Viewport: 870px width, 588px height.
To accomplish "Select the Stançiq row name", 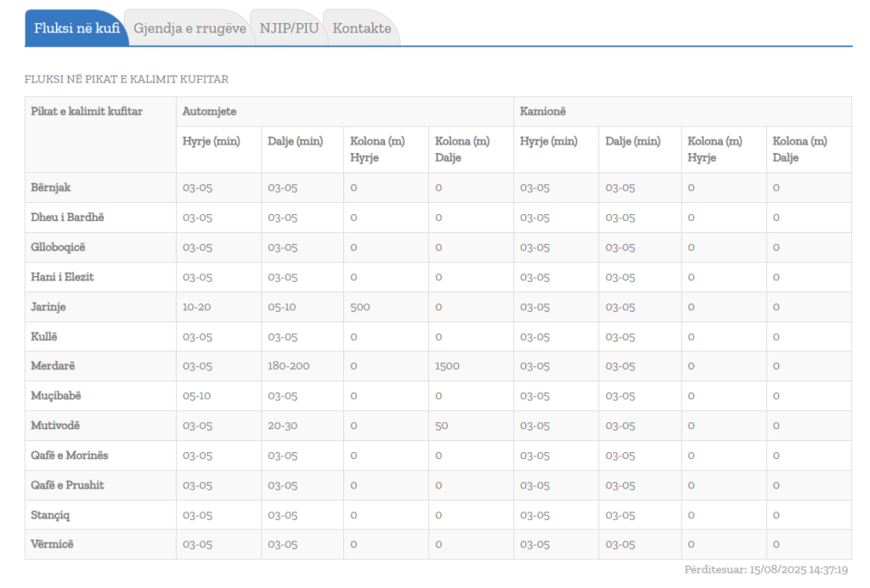I will 50,515.
